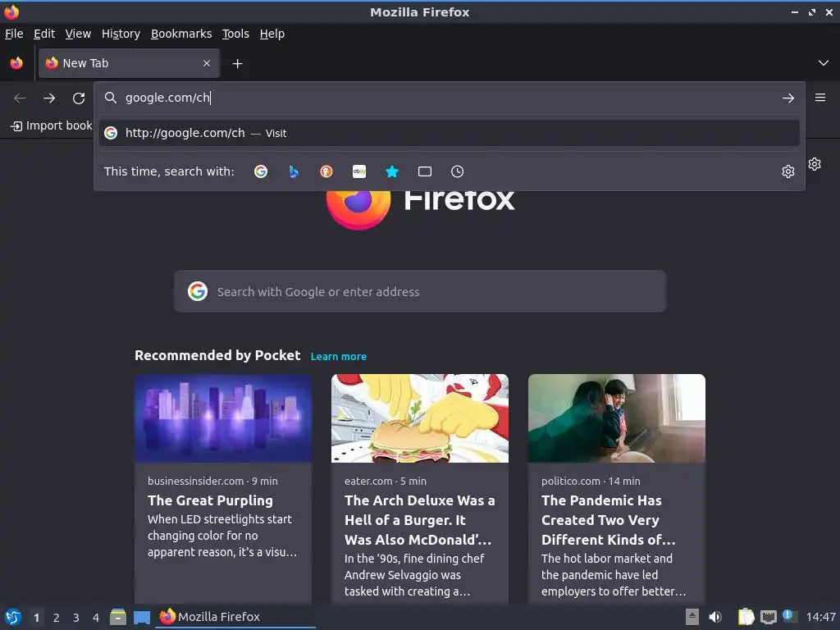Switch to workspace 2
This screenshot has width=840, height=630.
click(x=57, y=618)
